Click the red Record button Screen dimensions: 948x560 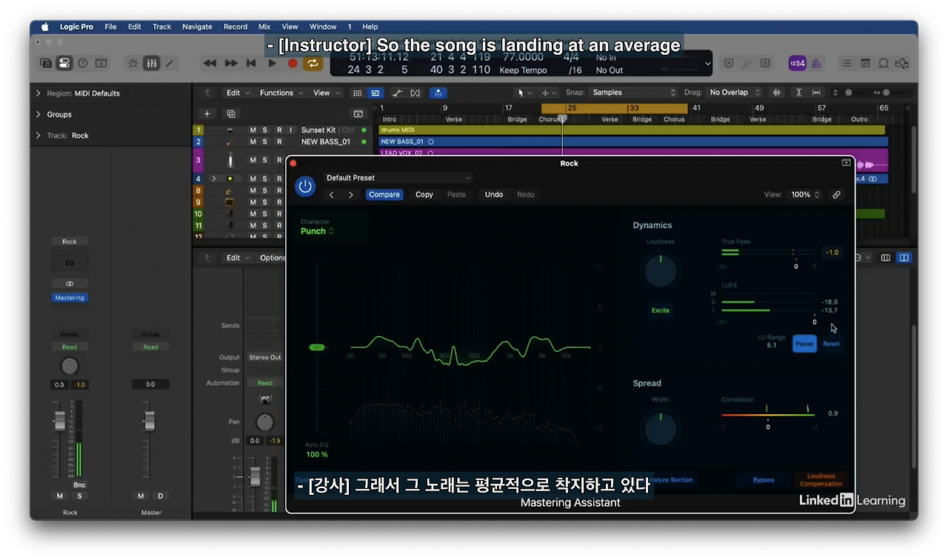[293, 64]
